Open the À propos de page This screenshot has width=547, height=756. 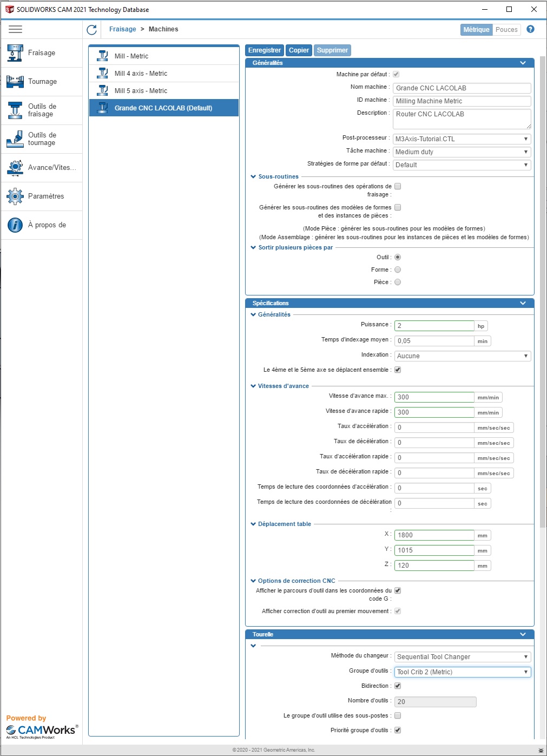42,225
